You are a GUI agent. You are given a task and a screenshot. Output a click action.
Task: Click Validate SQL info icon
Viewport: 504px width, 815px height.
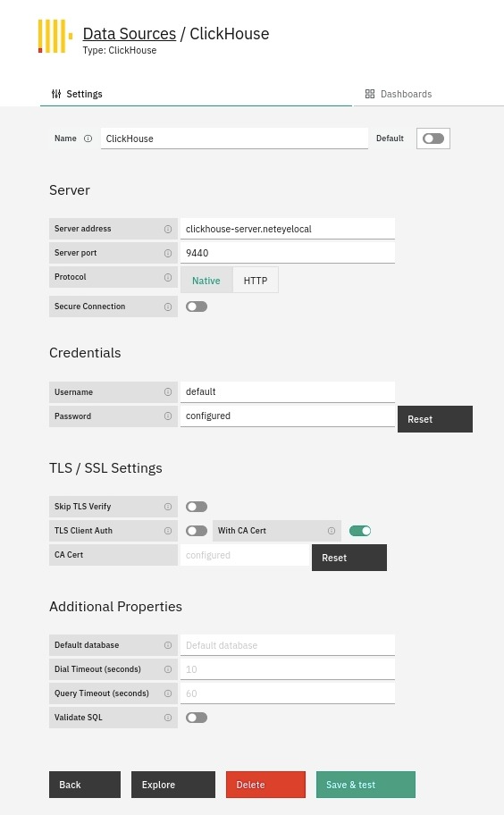tap(168, 718)
